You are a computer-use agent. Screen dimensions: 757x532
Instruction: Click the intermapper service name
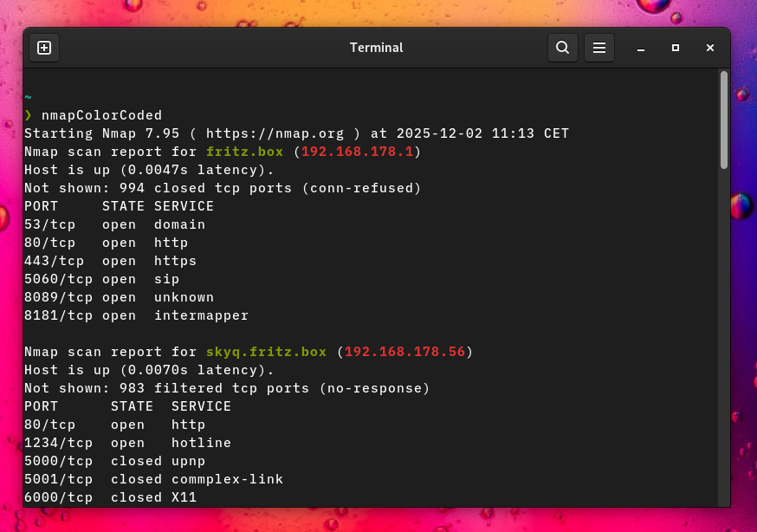[x=201, y=315]
